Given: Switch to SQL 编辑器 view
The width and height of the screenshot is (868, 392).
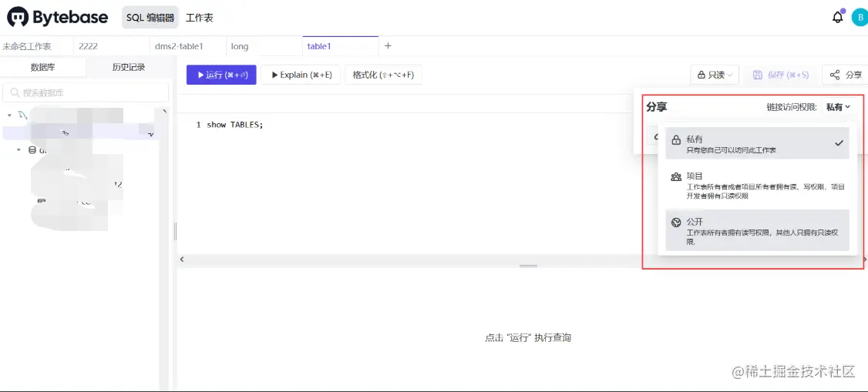Looking at the screenshot, I should coord(150,18).
